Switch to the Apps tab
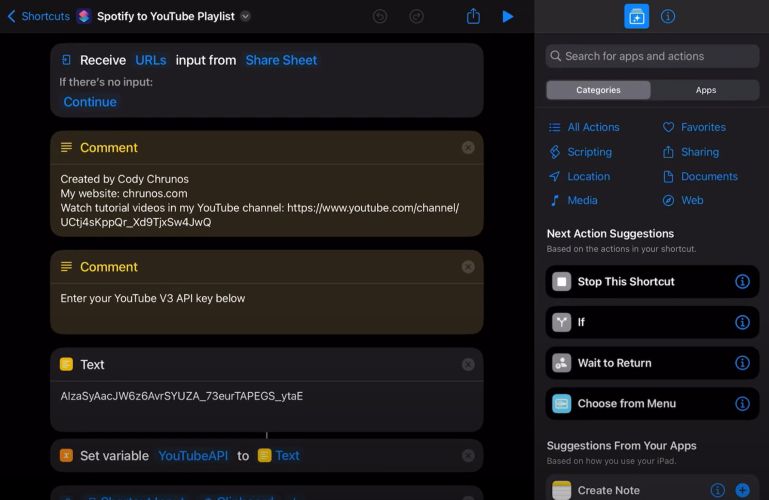 [x=706, y=90]
